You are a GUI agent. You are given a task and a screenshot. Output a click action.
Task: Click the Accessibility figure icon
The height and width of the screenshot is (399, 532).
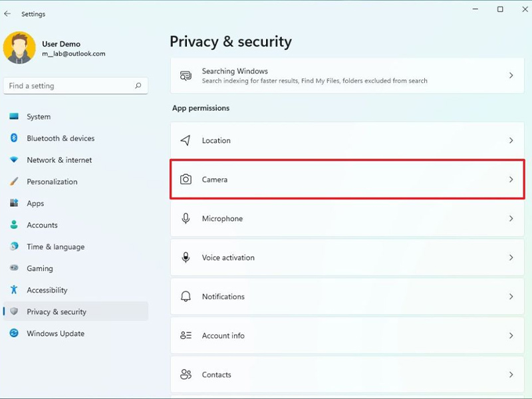pos(14,290)
